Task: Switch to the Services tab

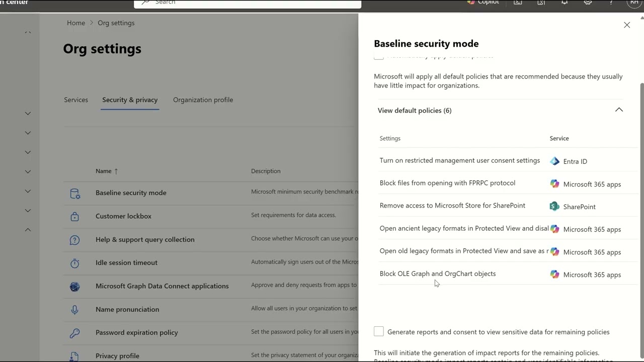Action: coord(76,100)
